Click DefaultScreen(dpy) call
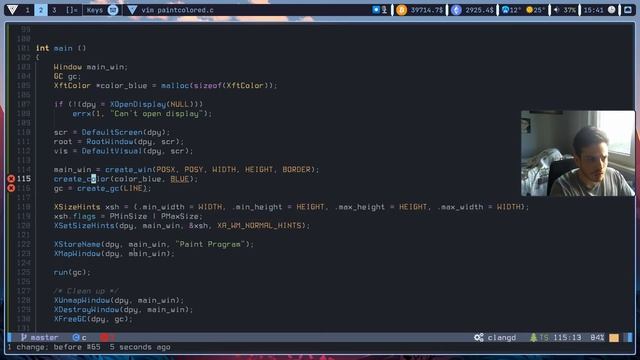The height and width of the screenshot is (360, 640). [125, 132]
